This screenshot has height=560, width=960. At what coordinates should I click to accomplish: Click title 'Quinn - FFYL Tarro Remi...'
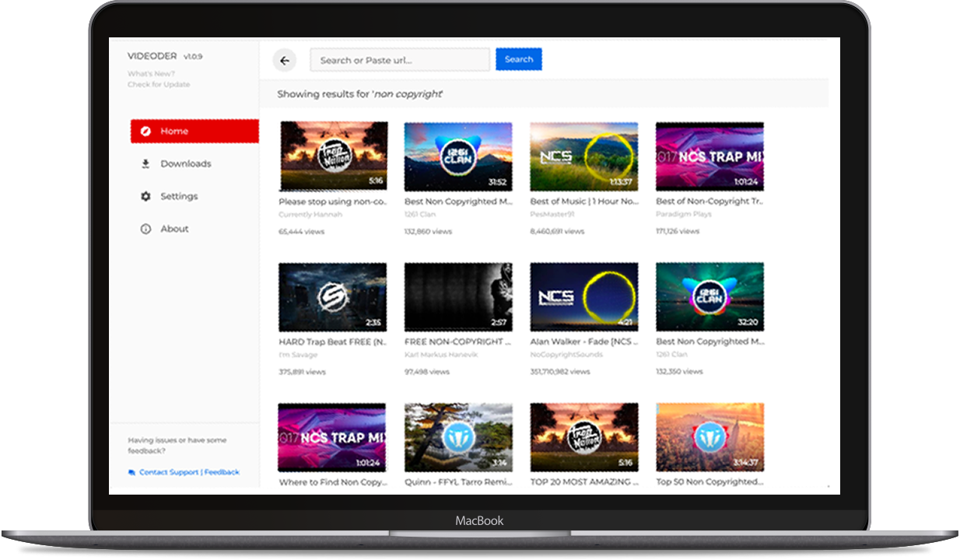point(458,482)
